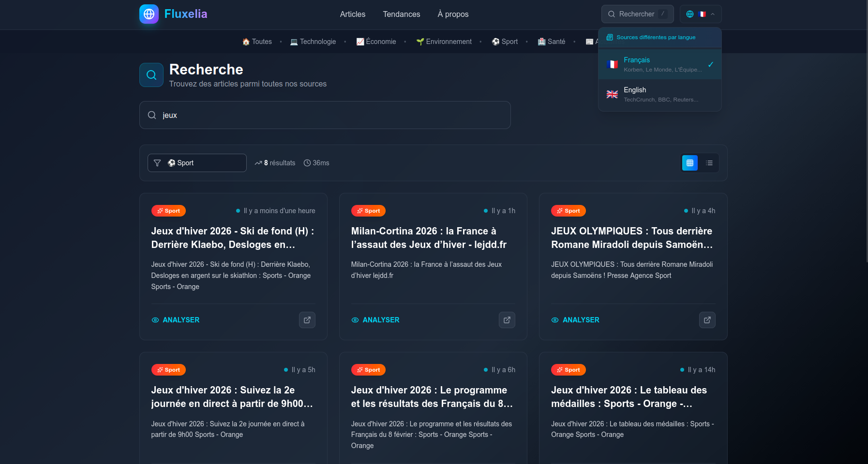
Task: Click the Rechercher search button in header
Action: coord(637,14)
